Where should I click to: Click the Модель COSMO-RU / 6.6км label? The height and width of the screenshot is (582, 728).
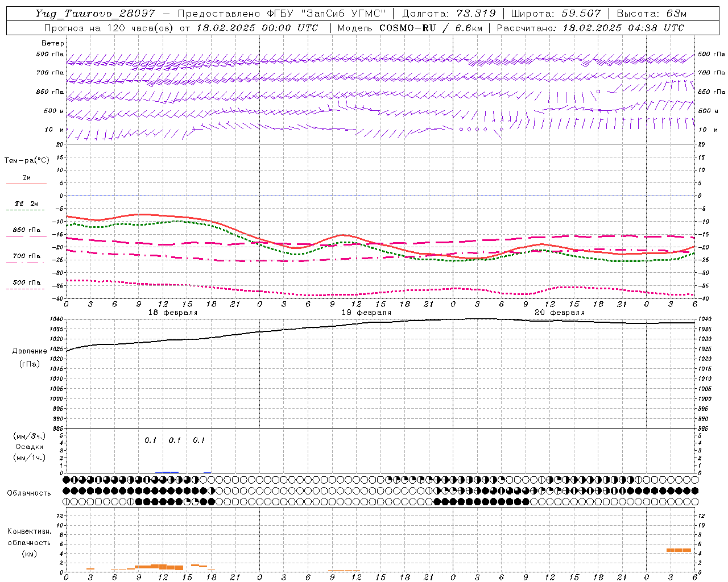(x=409, y=28)
